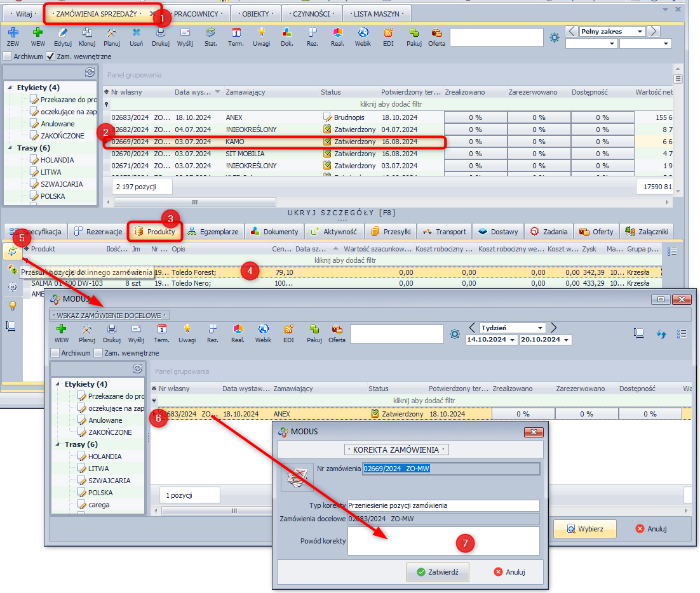This screenshot has width=700, height=593.
Task: Select HOLANDIA in main window tree
Action: [x=57, y=160]
